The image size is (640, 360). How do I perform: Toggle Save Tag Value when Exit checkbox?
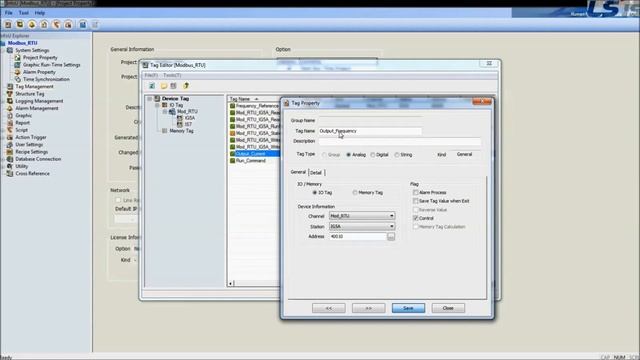416,201
